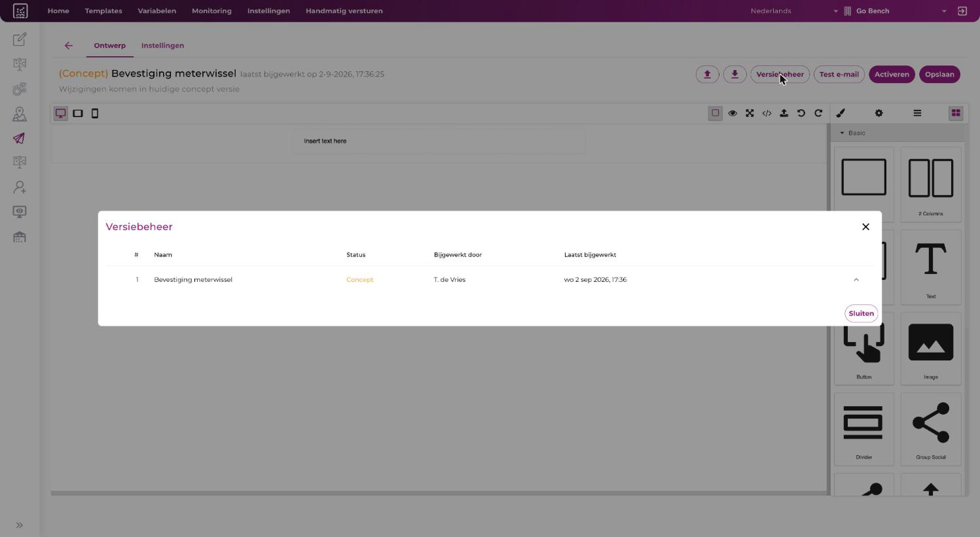Select the 2 Columns block
Image resolution: width=980 pixels, height=537 pixels.
[930, 184]
